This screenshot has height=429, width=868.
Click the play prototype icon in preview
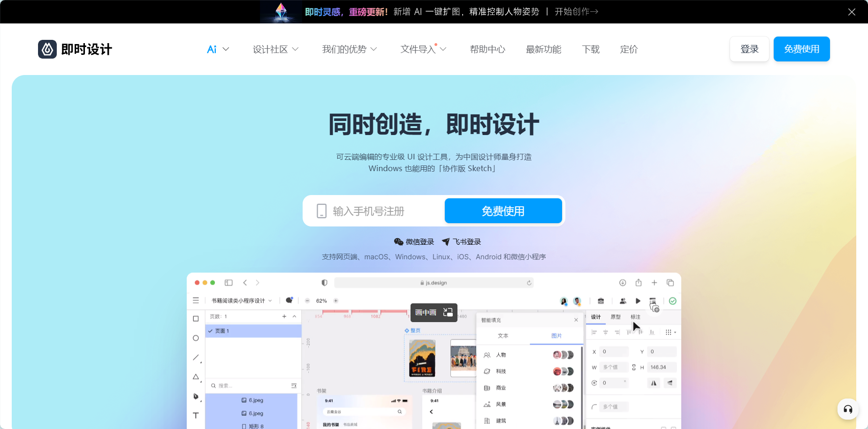coord(638,301)
